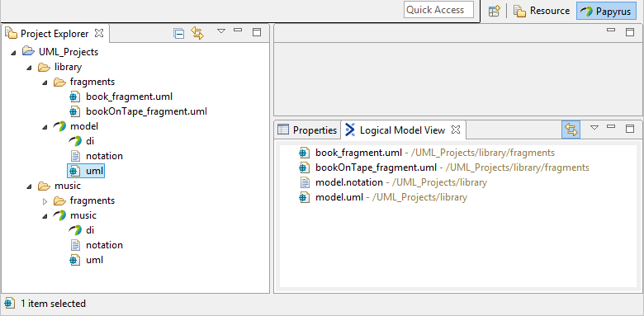Click the library fragments folder icon

click(x=59, y=82)
